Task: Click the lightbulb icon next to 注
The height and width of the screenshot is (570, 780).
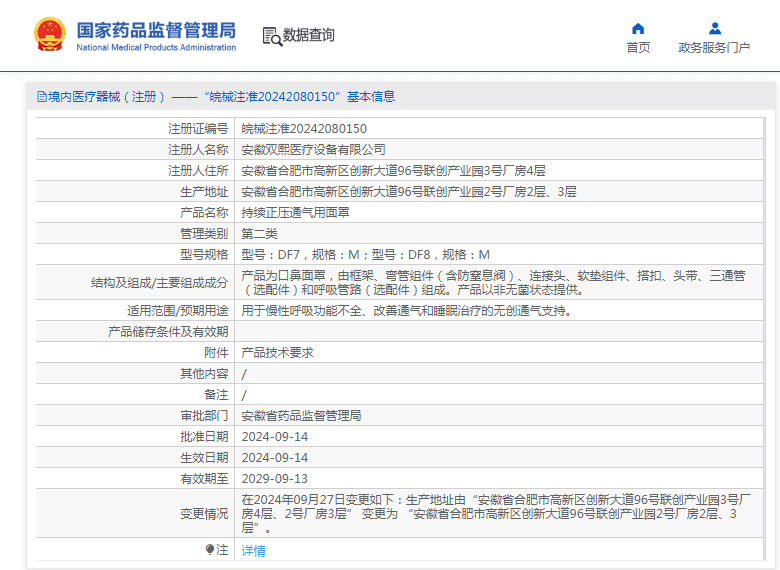Action: (210, 550)
